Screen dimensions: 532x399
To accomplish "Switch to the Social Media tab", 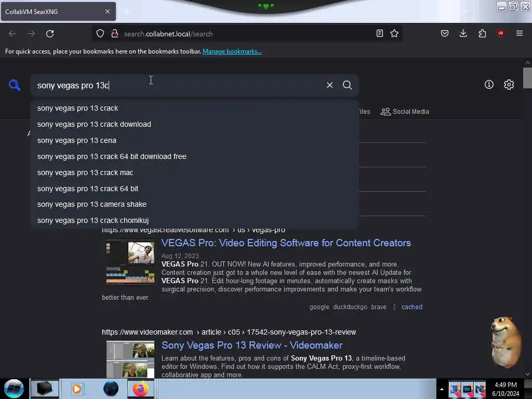I will tap(405, 112).
